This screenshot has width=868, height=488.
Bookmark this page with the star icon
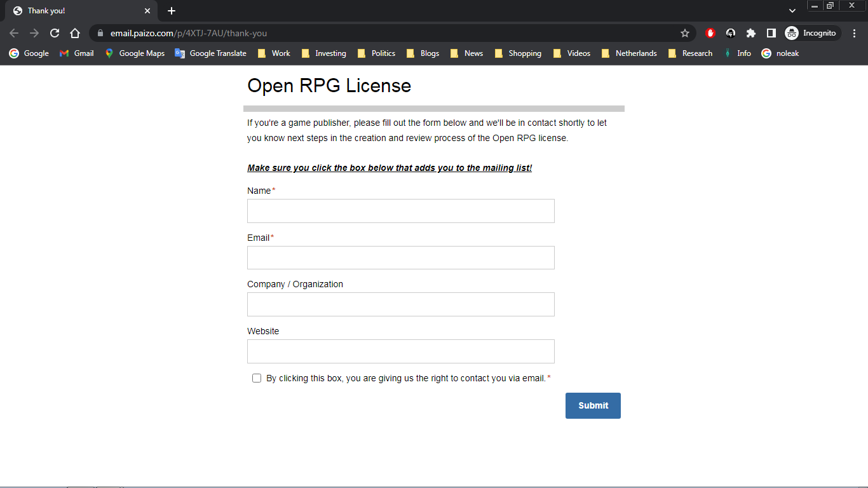point(684,33)
